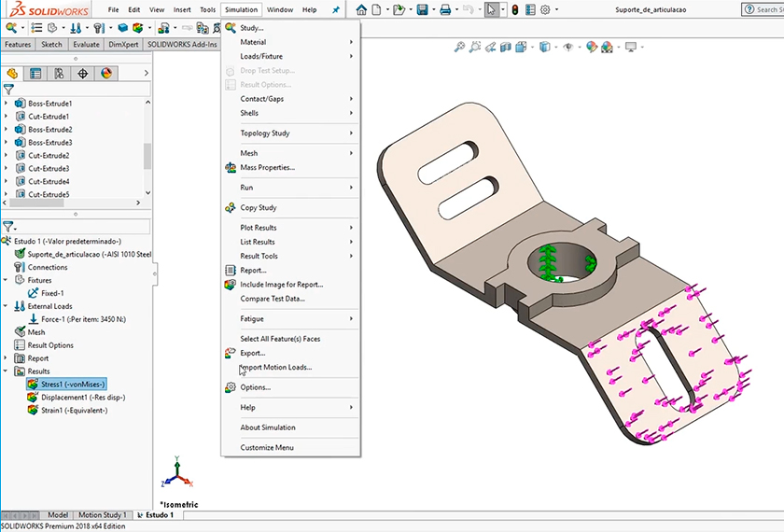Click the Print icon in the top toolbar
The image size is (784, 532).
coord(446,9)
